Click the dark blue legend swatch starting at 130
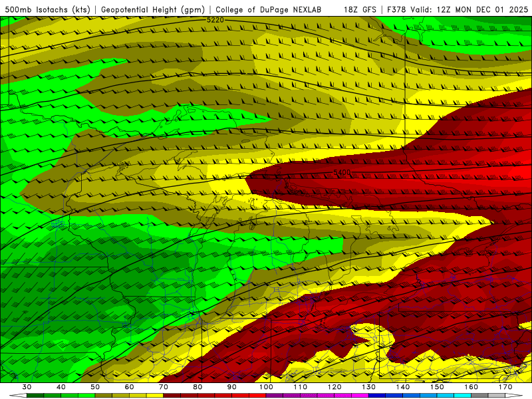 click(377, 396)
